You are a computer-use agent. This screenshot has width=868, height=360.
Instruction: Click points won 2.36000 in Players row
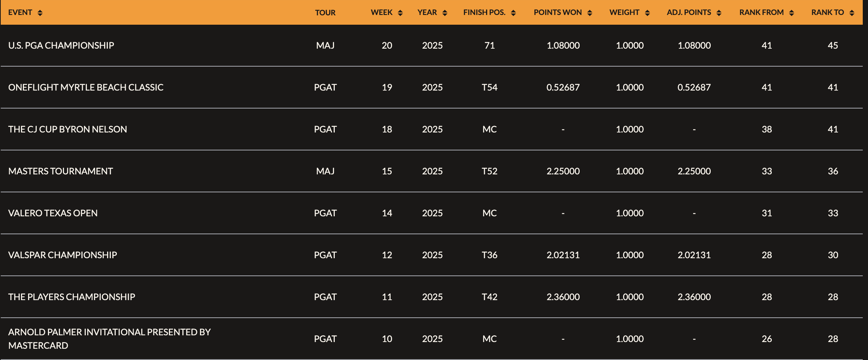(563, 297)
